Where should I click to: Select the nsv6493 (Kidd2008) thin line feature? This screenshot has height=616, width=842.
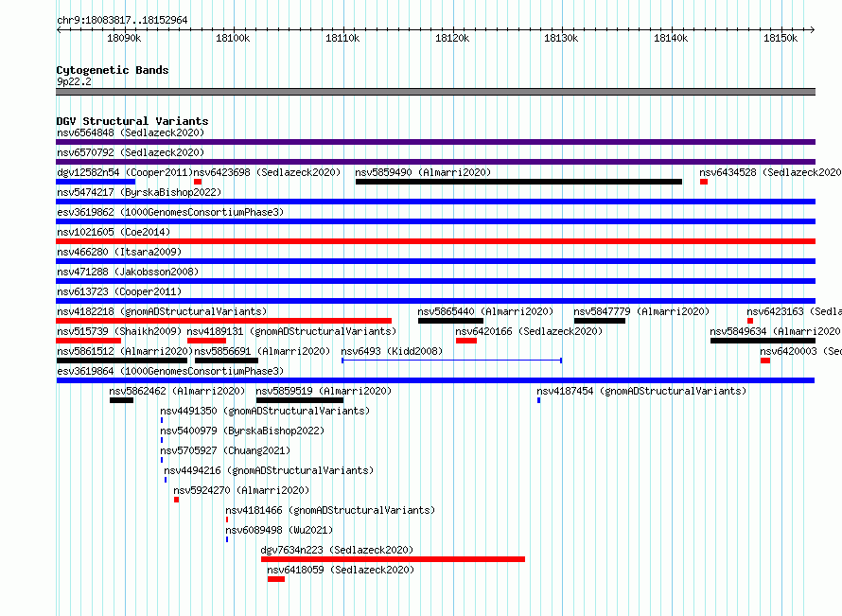pyautogui.click(x=451, y=361)
